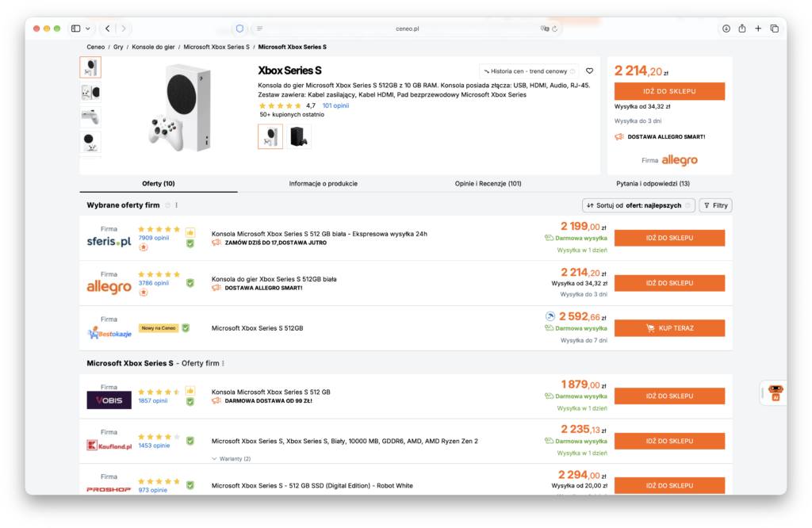Click the Kaufland.pl shop logo
Screen dimensions: 812x528
click(109, 446)
